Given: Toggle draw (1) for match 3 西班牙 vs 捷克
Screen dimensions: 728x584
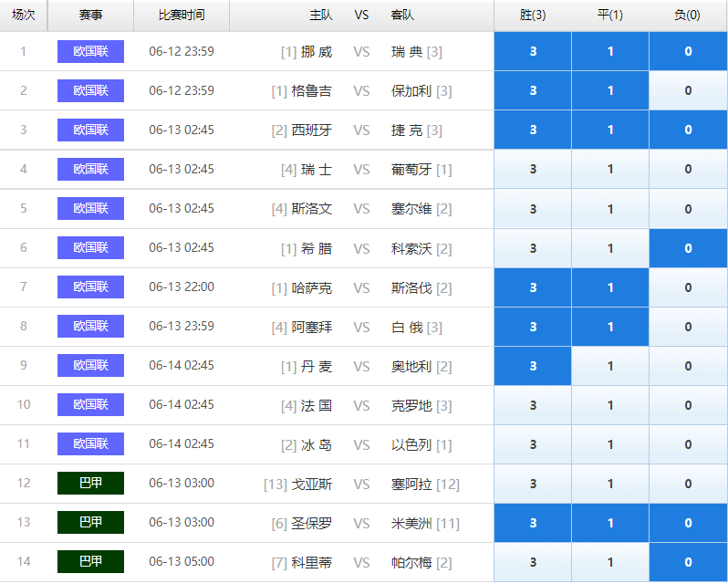Looking at the screenshot, I should coord(610,130).
